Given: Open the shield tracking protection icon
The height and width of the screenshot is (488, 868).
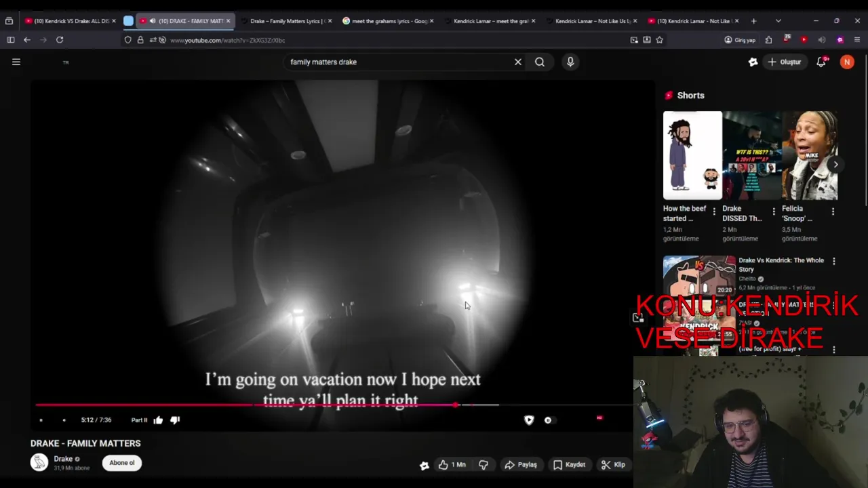Looking at the screenshot, I should click(x=127, y=40).
